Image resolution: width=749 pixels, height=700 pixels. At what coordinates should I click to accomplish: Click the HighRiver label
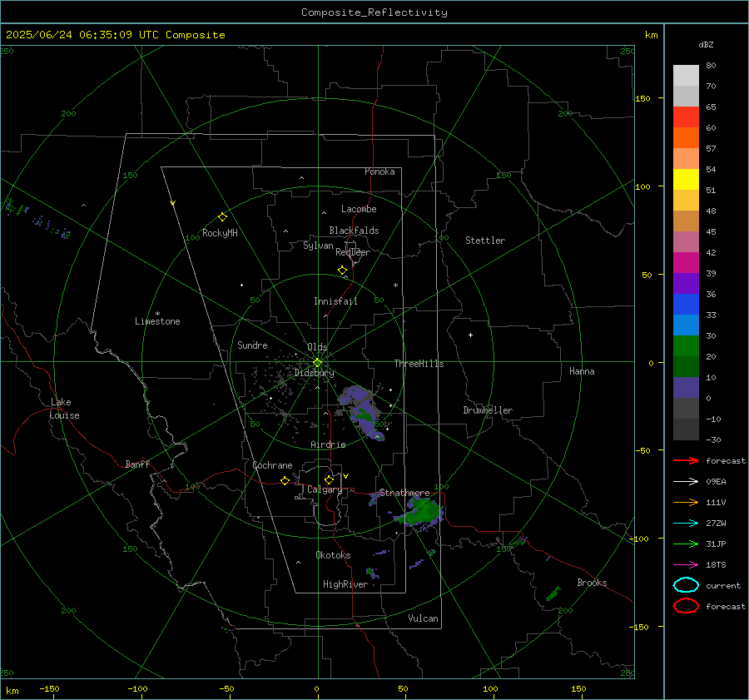coord(345,585)
